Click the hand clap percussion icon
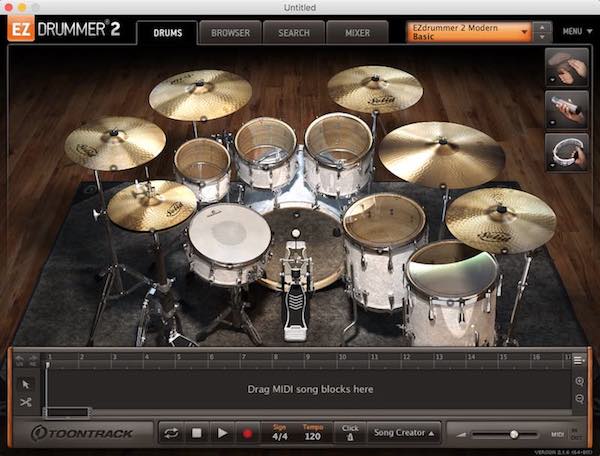600x456 pixels. coord(566,68)
